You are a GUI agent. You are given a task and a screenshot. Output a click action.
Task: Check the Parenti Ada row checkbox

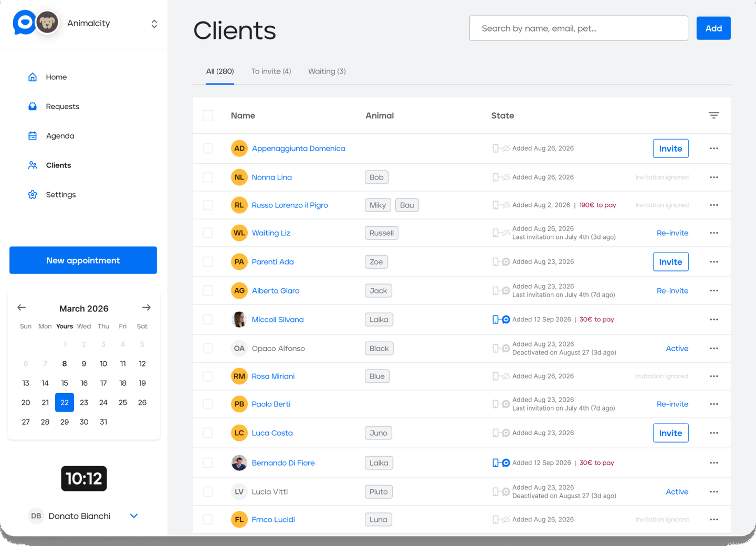click(x=208, y=262)
